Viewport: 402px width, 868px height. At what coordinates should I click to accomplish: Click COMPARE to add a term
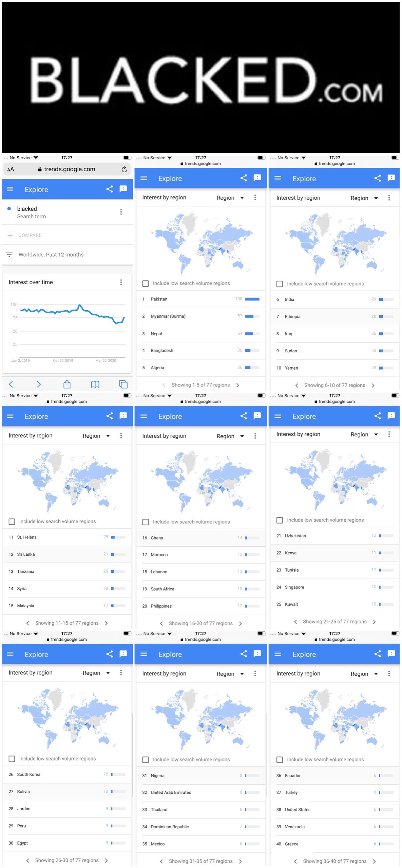(30, 235)
